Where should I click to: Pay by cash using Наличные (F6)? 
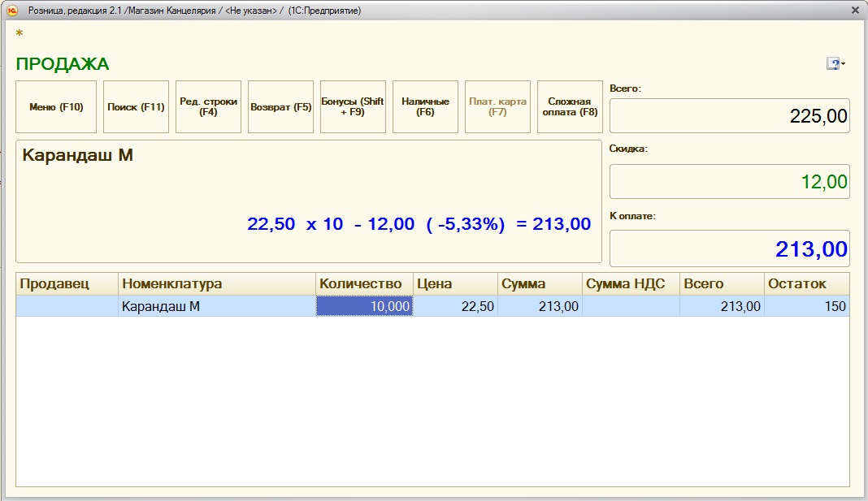pos(425,106)
